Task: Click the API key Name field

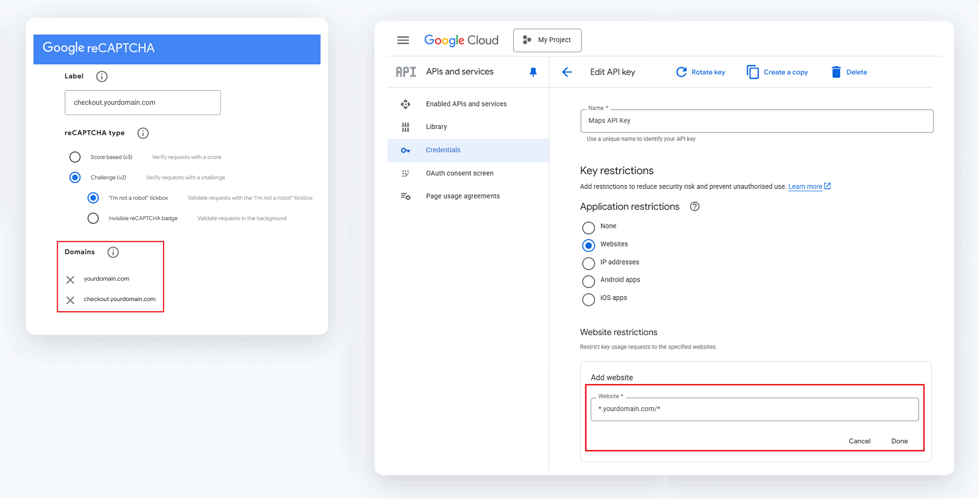Action: pyautogui.click(x=757, y=121)
